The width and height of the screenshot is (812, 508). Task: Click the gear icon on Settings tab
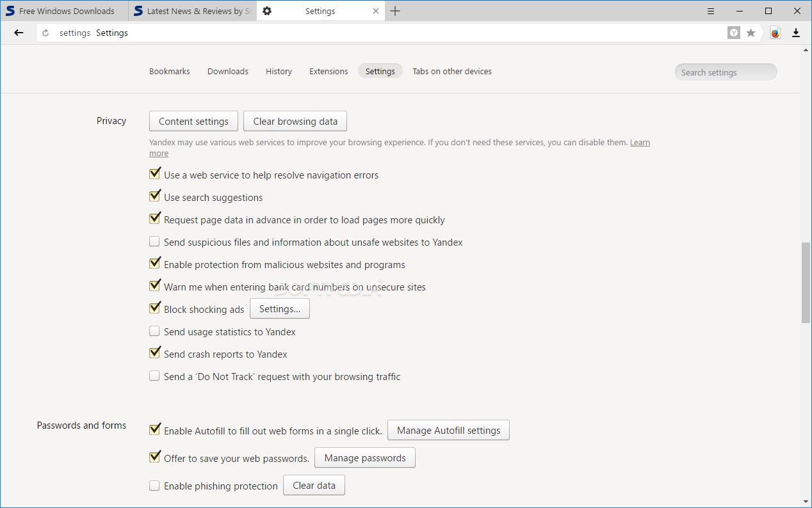click(267, 11)
